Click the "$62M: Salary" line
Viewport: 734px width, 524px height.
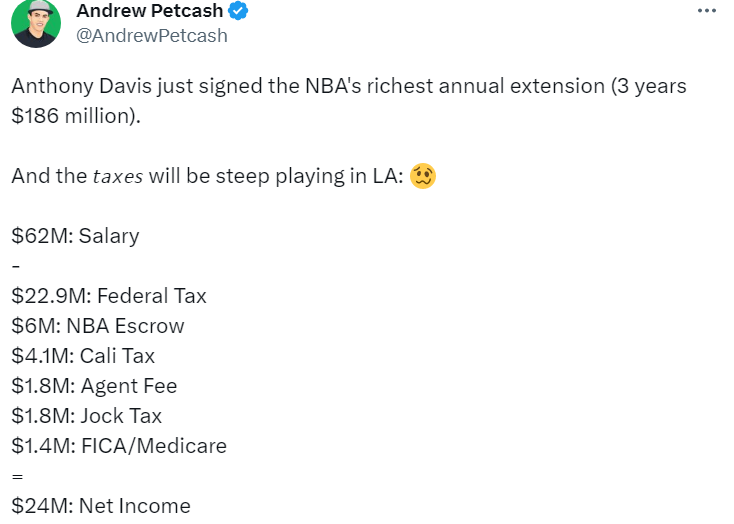(x=75, y=236)
